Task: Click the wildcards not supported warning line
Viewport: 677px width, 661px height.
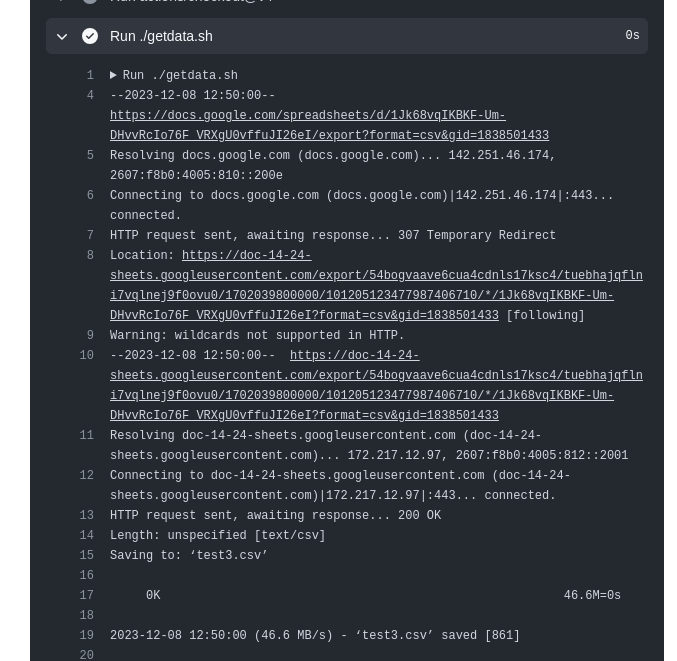Action: pyautogui.click(x=257, y=335)
